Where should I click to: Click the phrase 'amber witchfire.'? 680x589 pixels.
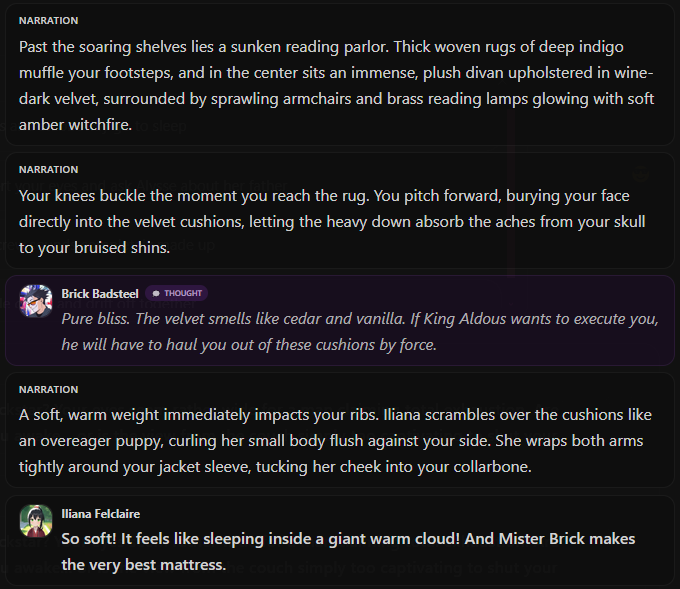click(75, 125)
